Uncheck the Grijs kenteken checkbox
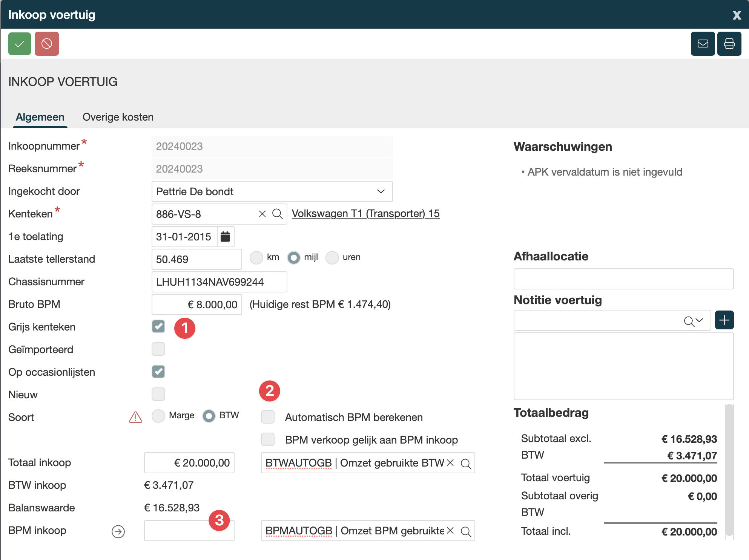This screenshot has width=749, height=560. pos(158,326)
